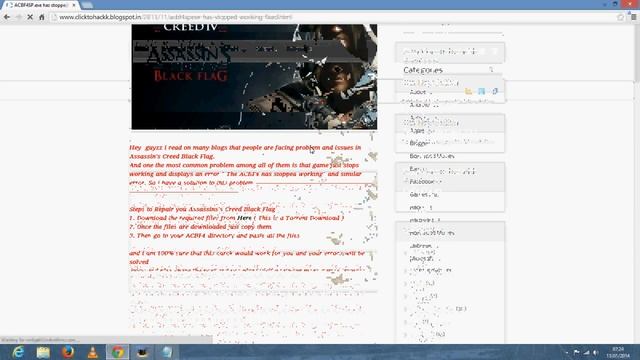Open VLC media player from the taskbar
Viewport: 640px width, 360px height.
(x=93, y=352)
